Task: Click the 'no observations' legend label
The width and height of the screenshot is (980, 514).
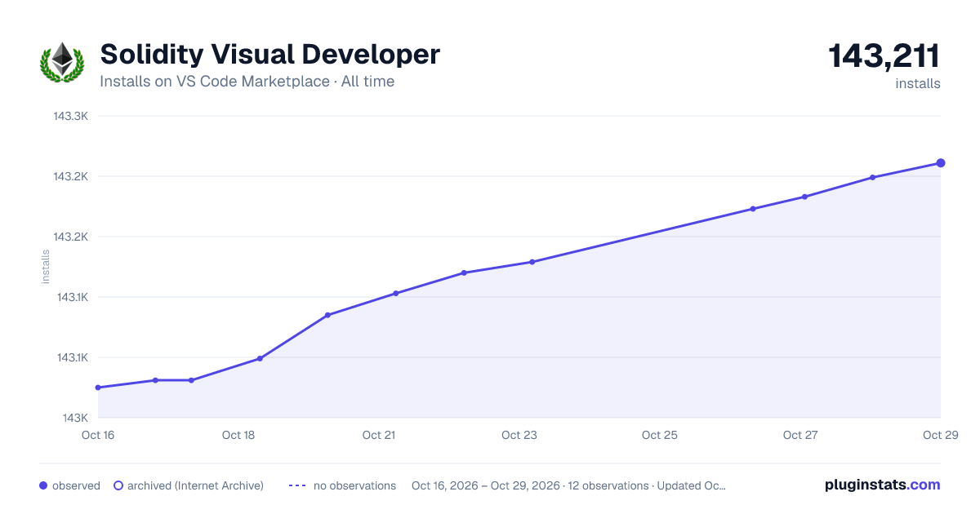Action: click(354, 485)
